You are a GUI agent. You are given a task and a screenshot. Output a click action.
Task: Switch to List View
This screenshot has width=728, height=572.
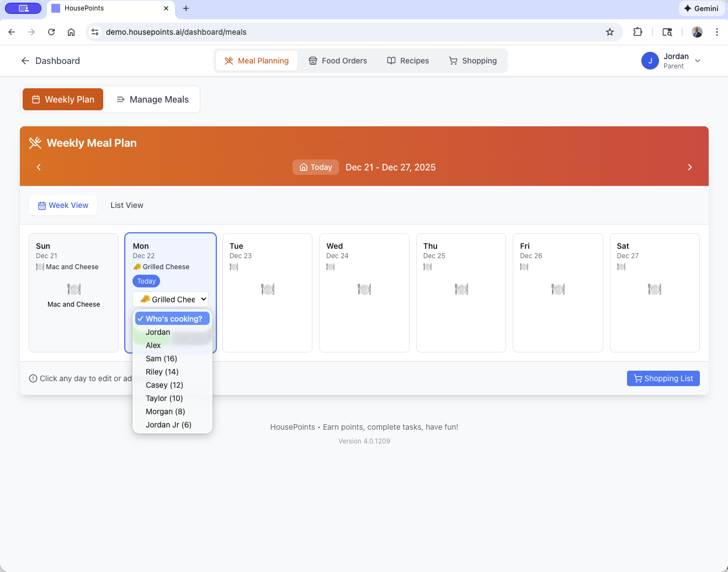(x=127, y=205)
